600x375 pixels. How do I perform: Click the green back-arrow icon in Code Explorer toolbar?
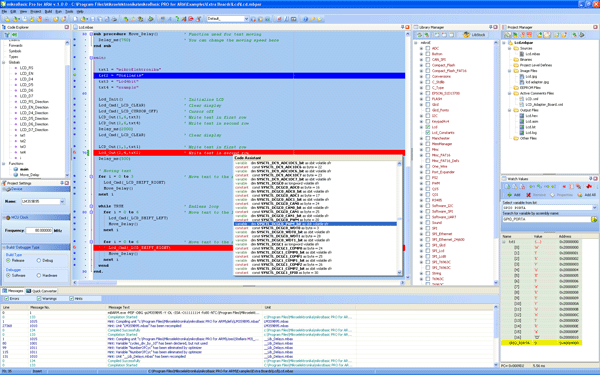15,35
